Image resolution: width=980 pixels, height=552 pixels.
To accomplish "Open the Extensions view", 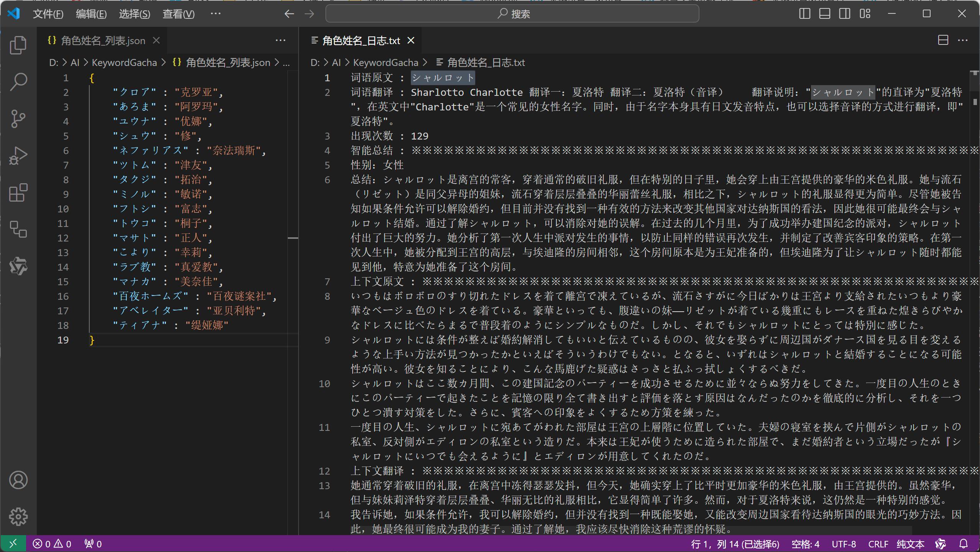I will [18, 192].
